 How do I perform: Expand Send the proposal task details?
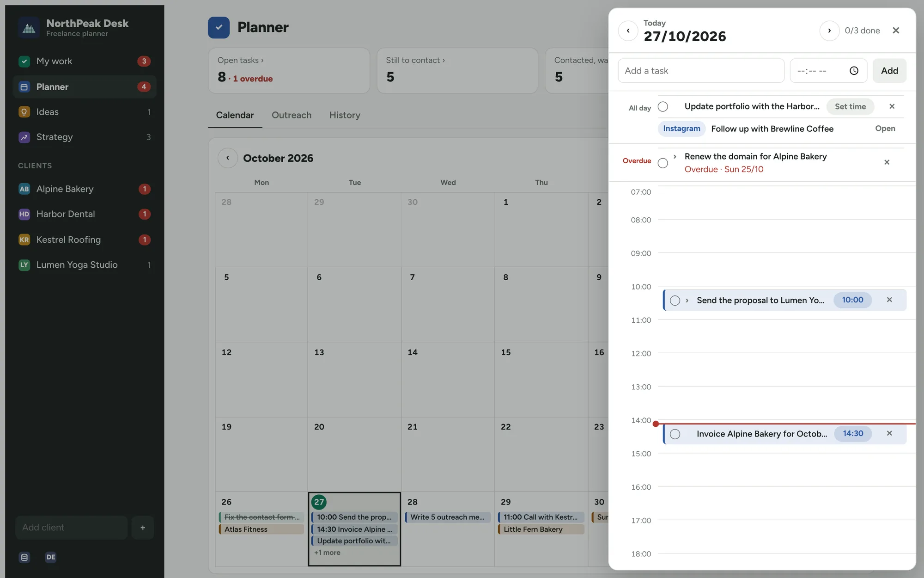pyautogui.click(x=687, y=301)
